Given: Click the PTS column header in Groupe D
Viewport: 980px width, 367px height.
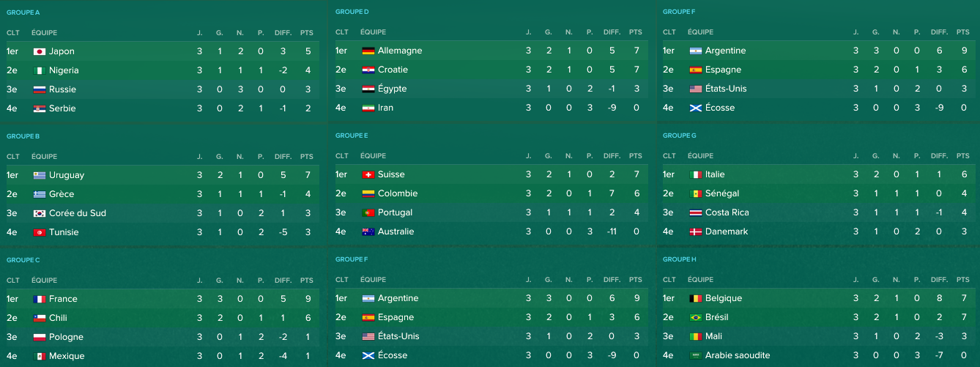Looking at the screenshot, I should 635,32.
